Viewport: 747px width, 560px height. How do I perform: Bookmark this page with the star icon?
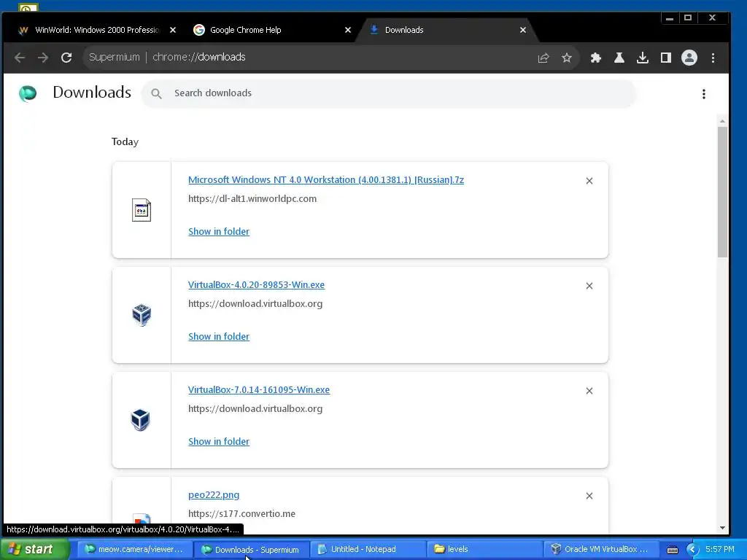tap(566, 58)
